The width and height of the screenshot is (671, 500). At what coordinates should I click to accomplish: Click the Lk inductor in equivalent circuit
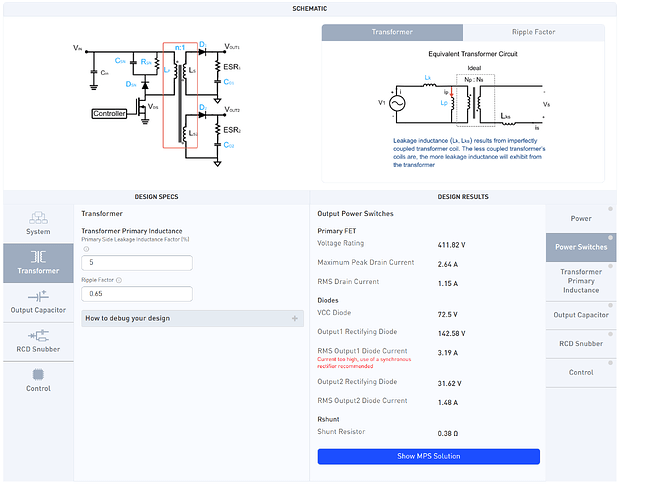(x=430, y=85)
